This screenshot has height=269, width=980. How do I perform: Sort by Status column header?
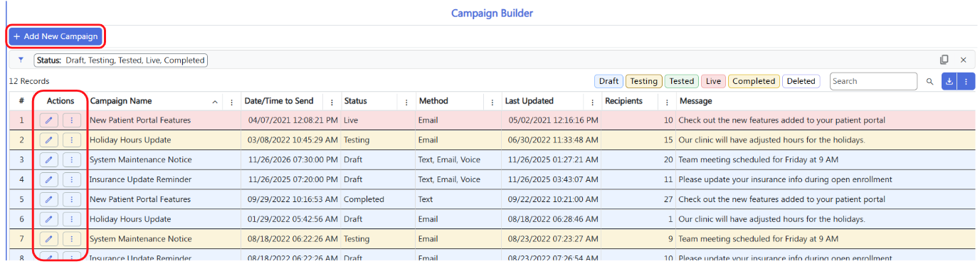(x=356, y=101)
